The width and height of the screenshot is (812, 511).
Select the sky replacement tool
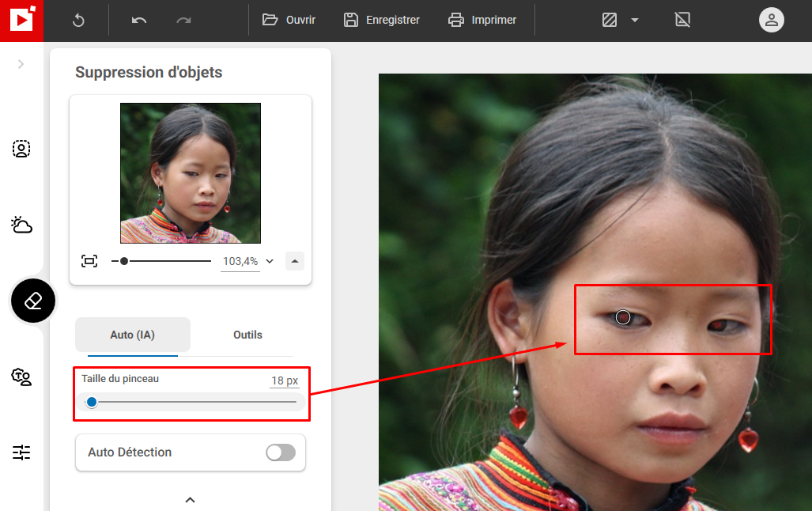[21, 225]
